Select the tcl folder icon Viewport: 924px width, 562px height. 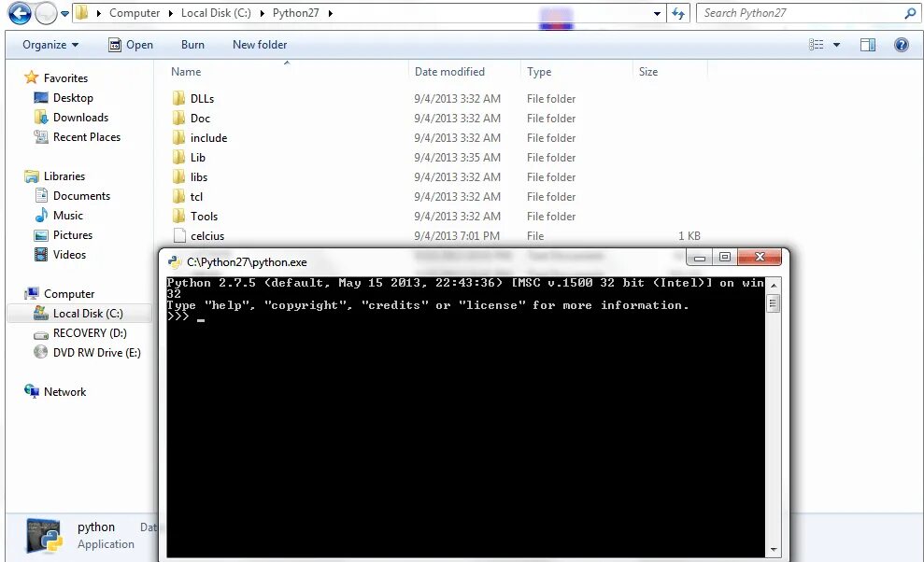point(179,196)
